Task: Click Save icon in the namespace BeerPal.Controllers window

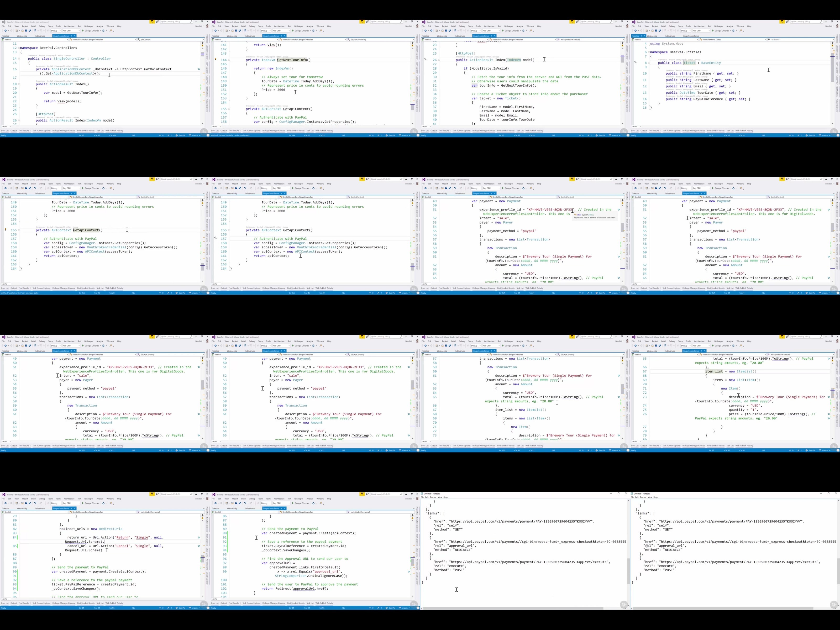Action: click(x=26, y=31)
